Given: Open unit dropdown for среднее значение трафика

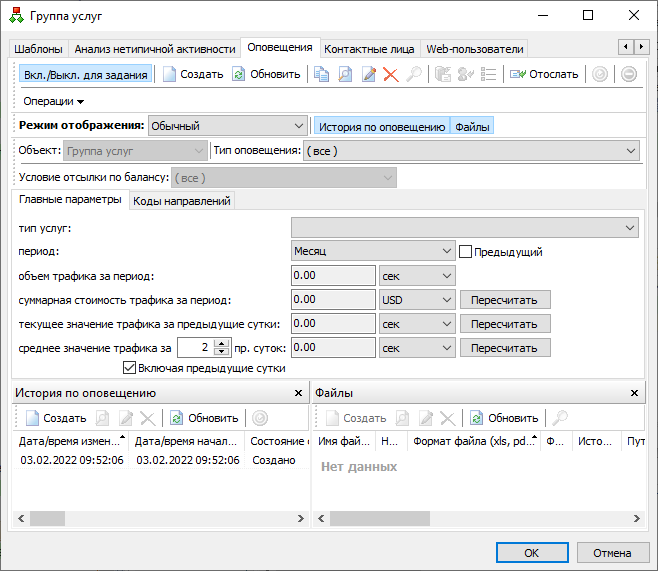Looking at the screenshot, I should coord(417,348).
